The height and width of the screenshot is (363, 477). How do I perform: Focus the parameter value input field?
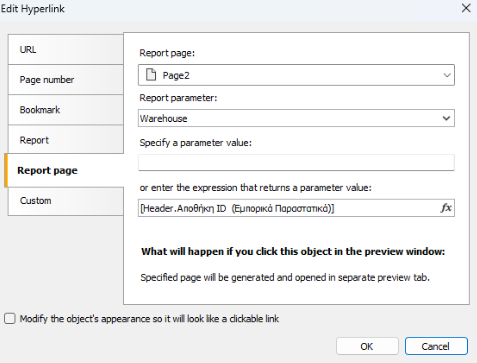296,163
